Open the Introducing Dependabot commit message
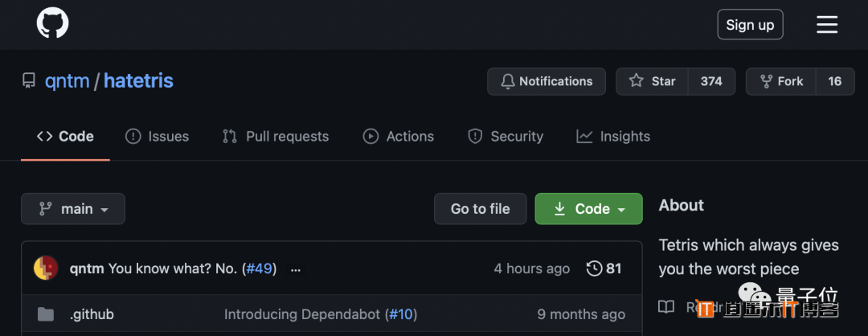Viewport: 868px width, 336px height. click(x=301, y=314)
